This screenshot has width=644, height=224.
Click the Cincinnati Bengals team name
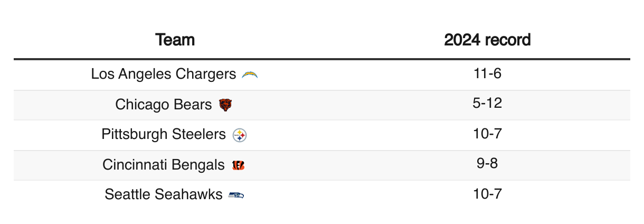click(164, 165)
